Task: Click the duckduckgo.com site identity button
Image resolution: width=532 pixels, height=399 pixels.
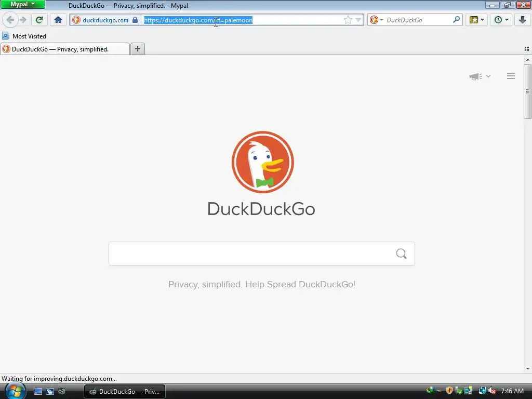Action: [105, 20]
